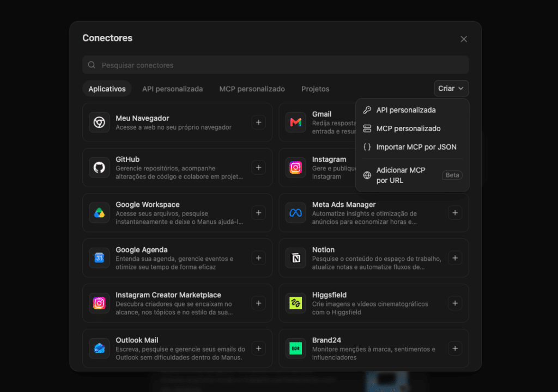Open the API personalizada tab

coord(173,89)
